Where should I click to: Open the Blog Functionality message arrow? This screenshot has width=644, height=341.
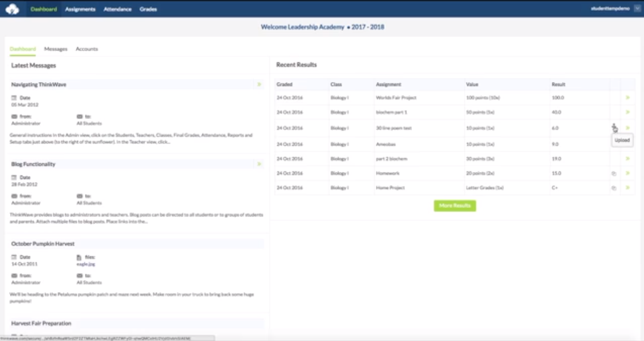[259, 164]
